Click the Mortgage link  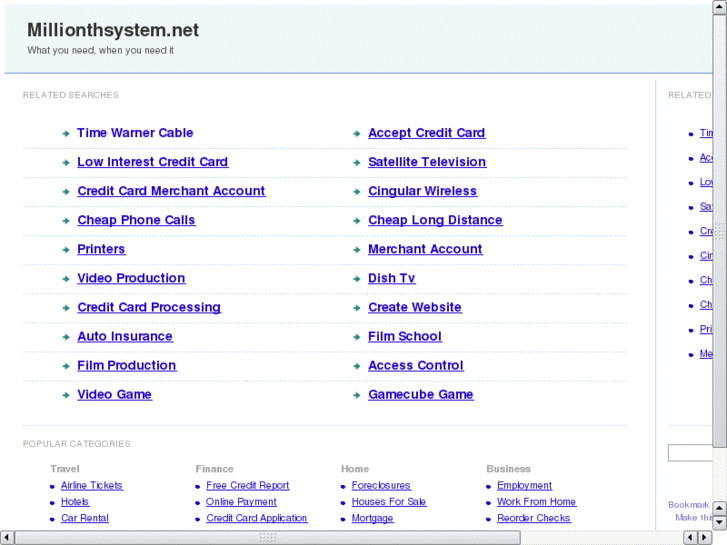[372, 518]
